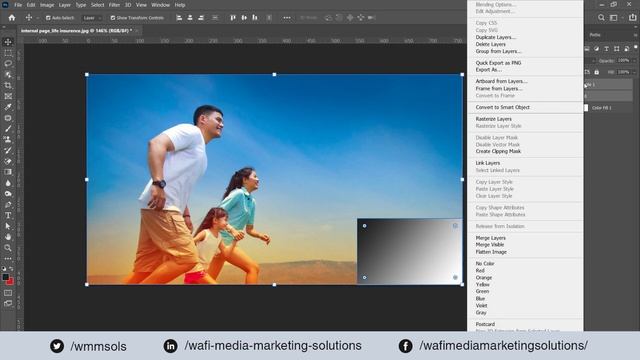640x360 pixels.
Task: Select the Horizontal Type tool
Action: pos(8,215)
